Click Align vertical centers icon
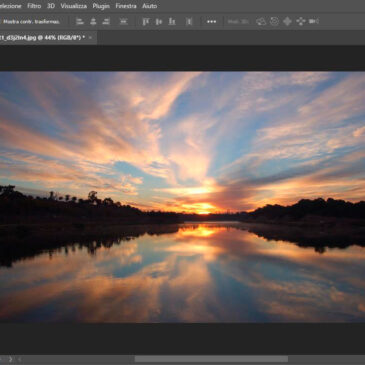This screenshot has height=365, width=365. (159, 22)
